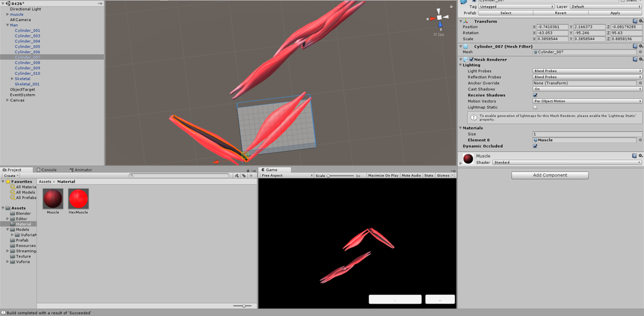This screenshot has width=644, height=316.
Task: Open the Light Probes dropdown
Action: point(587,71)
